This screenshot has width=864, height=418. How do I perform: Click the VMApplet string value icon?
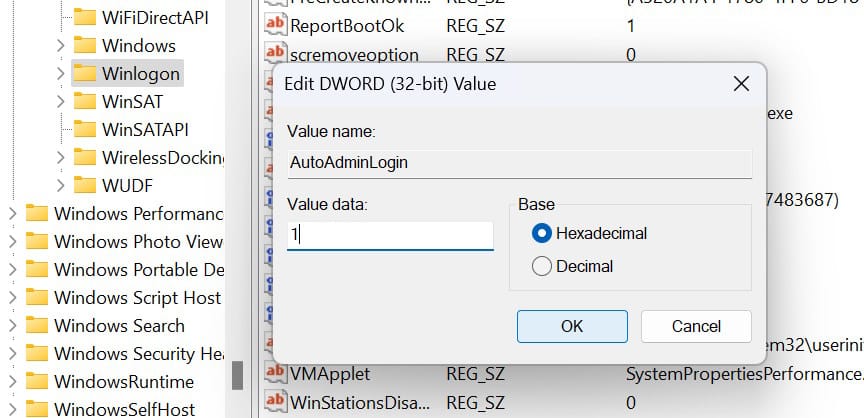coord(275,374)
